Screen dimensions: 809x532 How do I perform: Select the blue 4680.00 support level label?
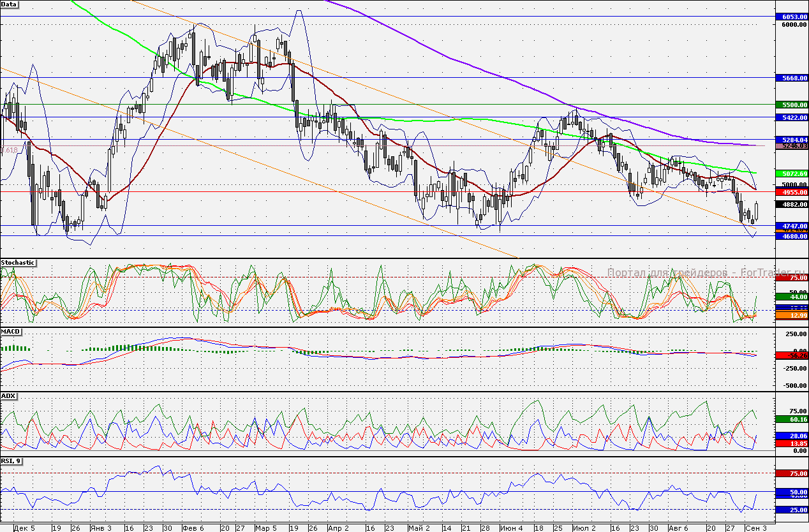(x=791, y=236)
